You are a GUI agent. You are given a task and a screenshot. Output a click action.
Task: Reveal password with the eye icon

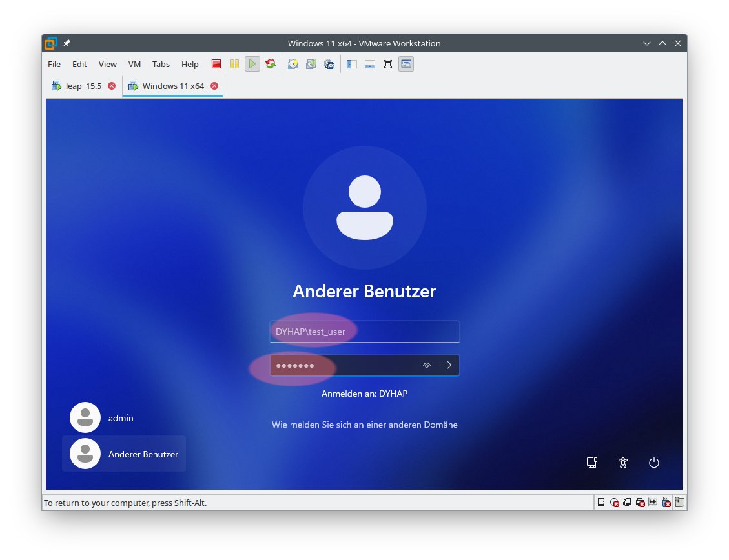point(427,365)
